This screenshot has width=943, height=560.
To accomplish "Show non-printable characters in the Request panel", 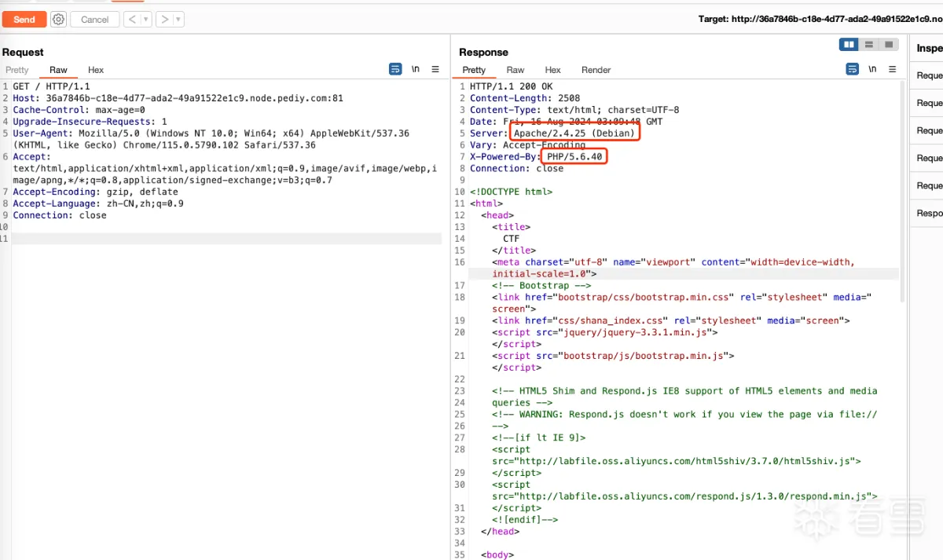I will tap(416, 69).
